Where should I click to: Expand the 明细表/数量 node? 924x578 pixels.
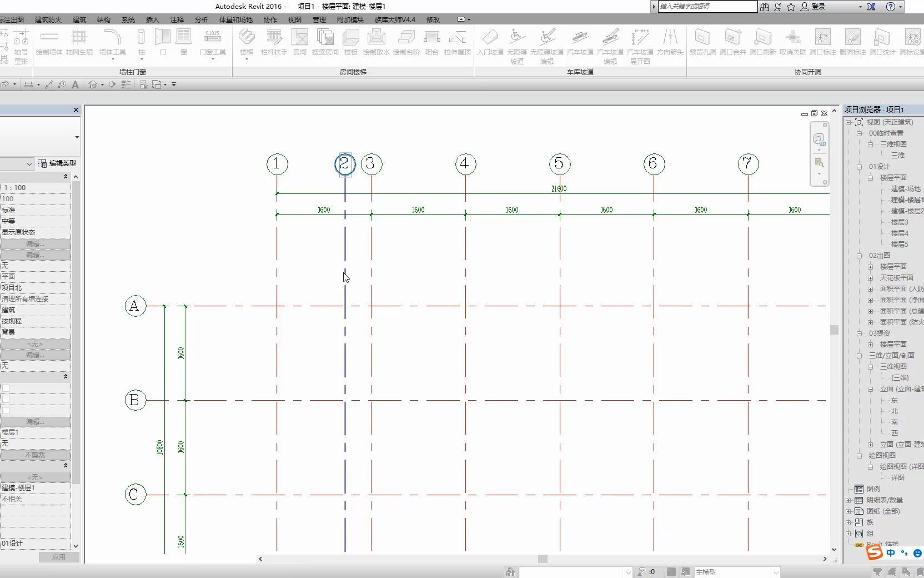click(x=848, y=500)
